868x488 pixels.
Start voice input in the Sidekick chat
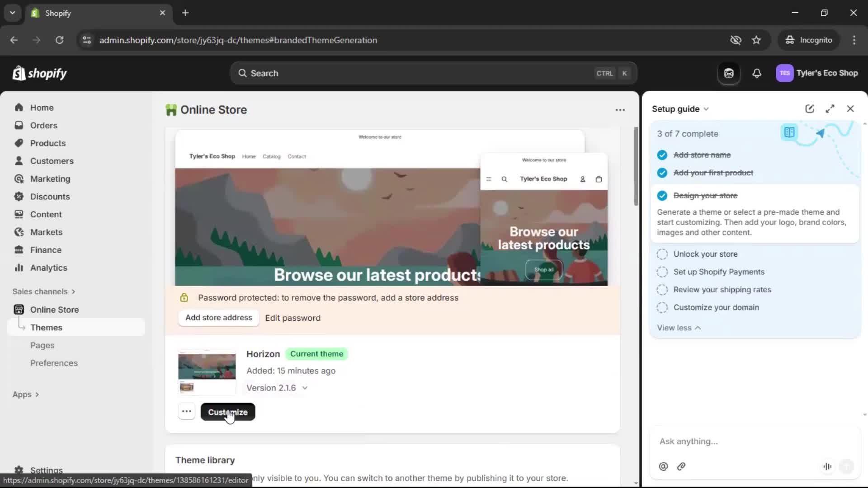[827, 466]
